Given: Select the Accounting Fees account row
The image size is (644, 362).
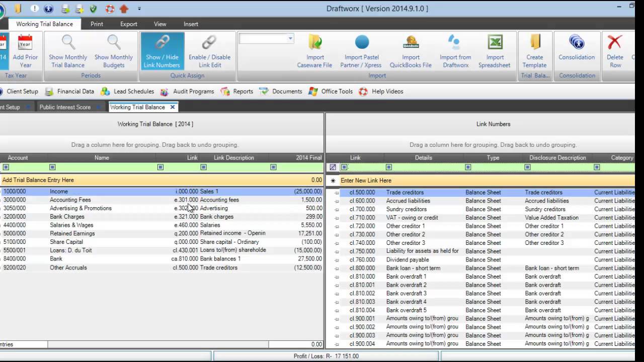Looking at the screenshot, I should pos(162,200).
